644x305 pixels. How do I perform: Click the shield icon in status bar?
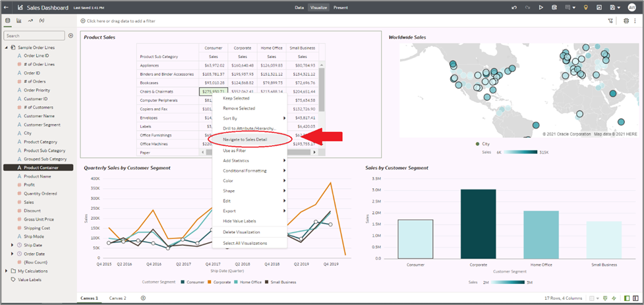605,298
